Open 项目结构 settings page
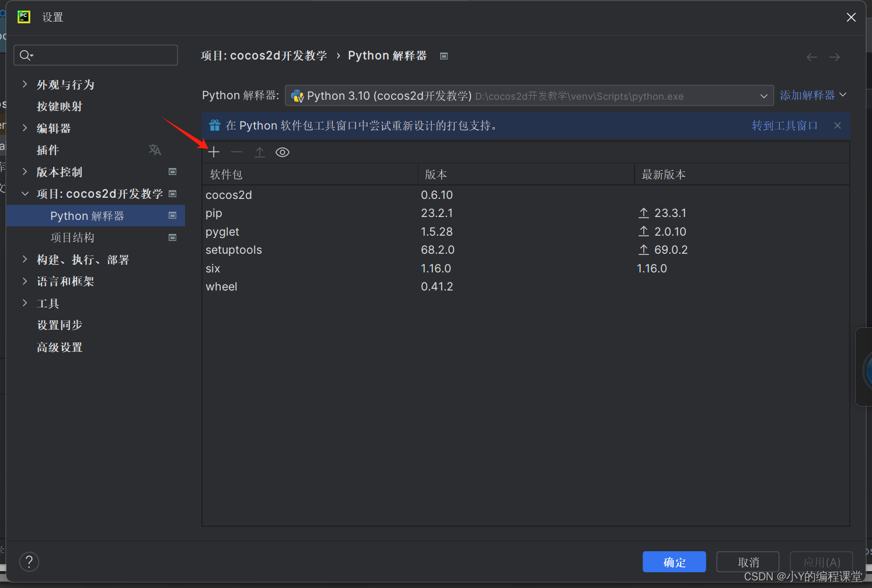Screen dimensions: 872x588 tap(72, 237)
